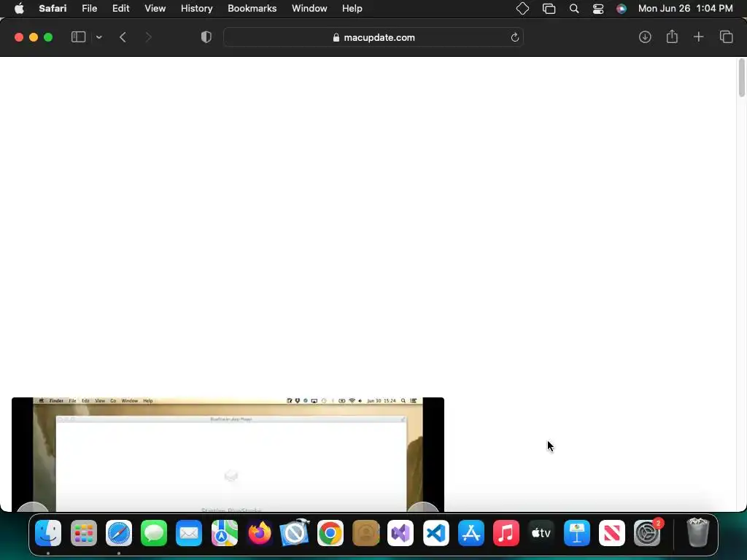Open Mail from the Dock
The height and width of the screenshot is (560, 747).
pyautogui.click(x=189, y=533)
